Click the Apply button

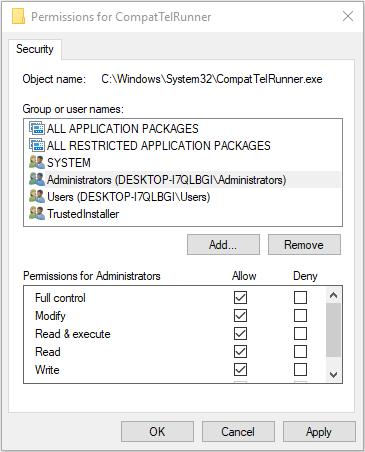click(x=319, y=432)
